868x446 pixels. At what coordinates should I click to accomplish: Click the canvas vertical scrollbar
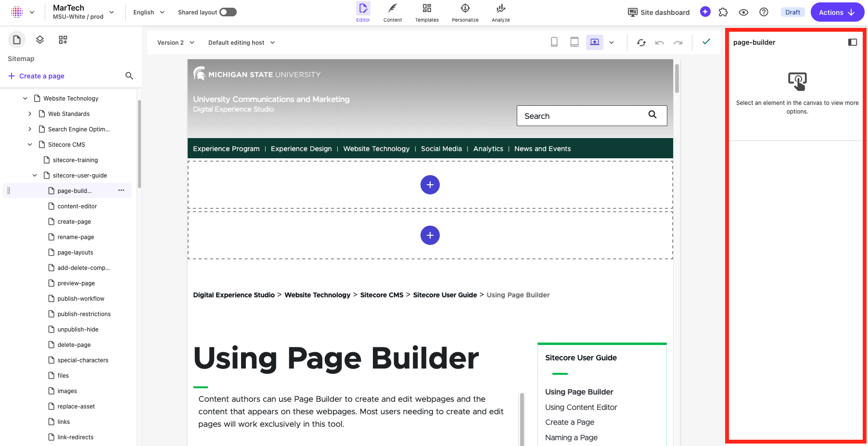click(x=677, y=78)
